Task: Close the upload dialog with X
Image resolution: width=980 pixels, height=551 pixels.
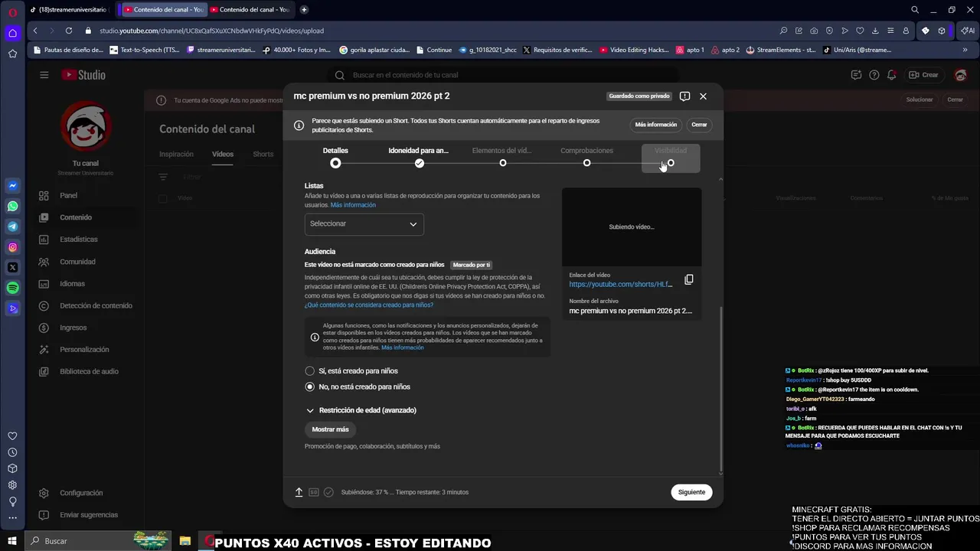Action: (703, 96)
